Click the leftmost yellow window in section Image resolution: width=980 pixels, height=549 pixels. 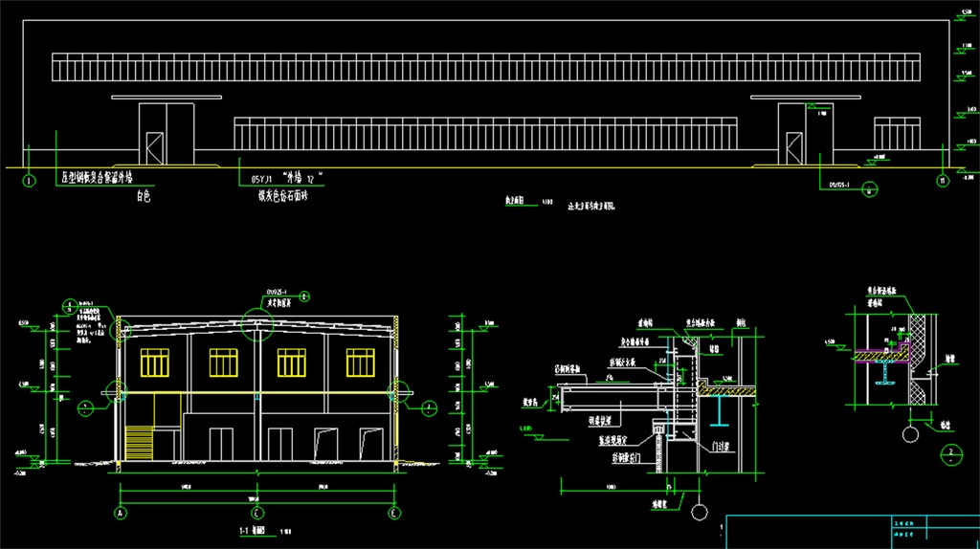click(x=155, y=362)
